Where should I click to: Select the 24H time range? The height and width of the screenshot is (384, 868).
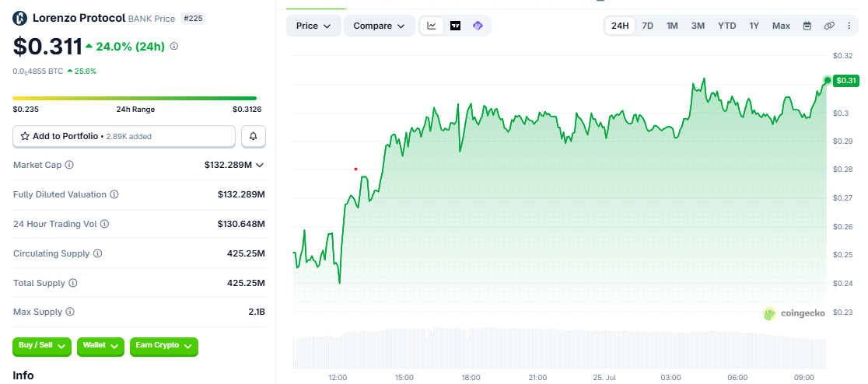pyautogui.click(x=620, y=26)
